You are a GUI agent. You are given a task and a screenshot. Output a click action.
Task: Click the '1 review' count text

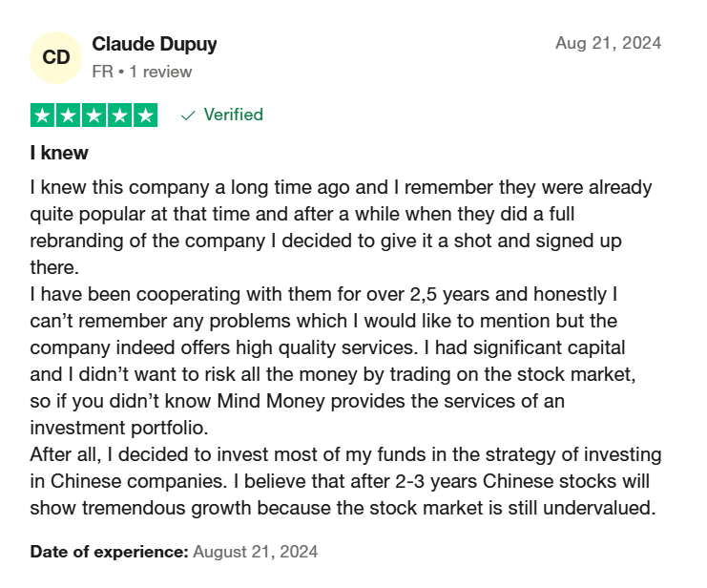coord(160,72)
